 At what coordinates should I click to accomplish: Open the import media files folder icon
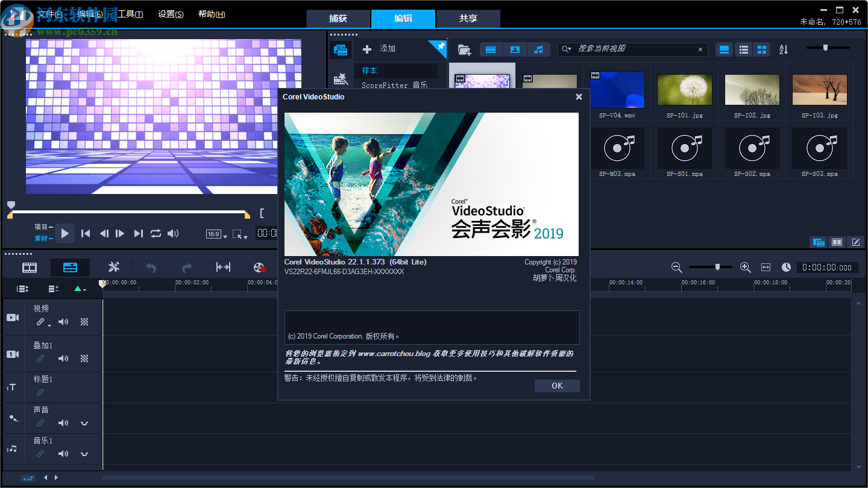(x=464, y=49)
